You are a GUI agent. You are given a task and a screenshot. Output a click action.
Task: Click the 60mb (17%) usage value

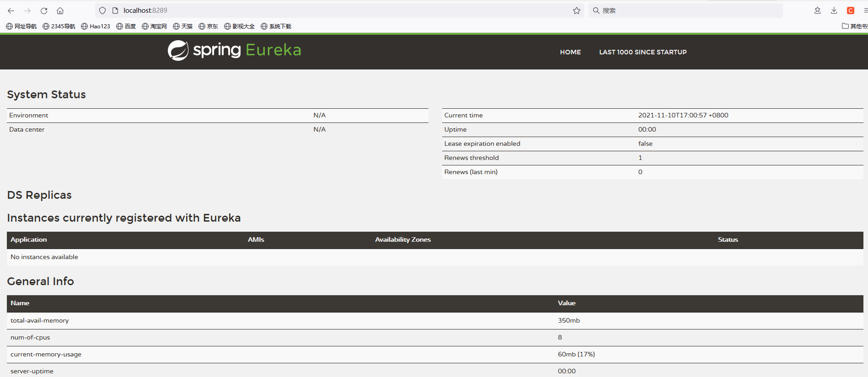(576, 354)
